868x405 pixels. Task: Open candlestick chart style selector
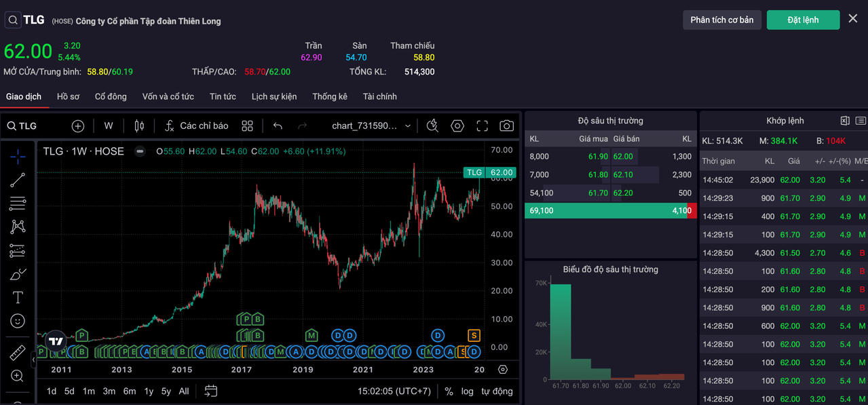(x=139, y=126)
